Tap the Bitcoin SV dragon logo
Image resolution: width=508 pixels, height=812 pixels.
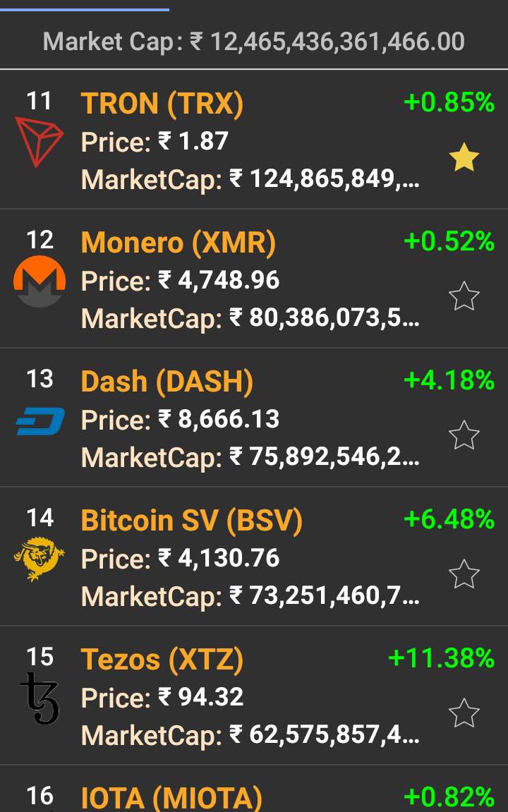40,559
